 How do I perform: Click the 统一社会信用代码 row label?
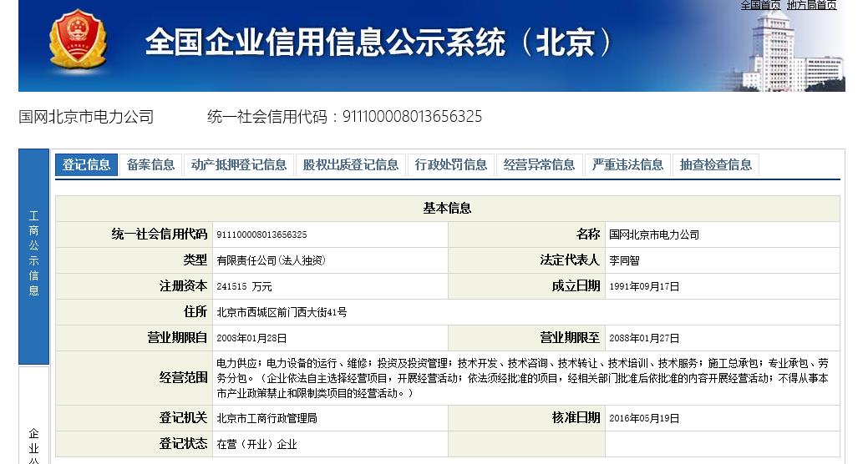click(x=160, y=235)
